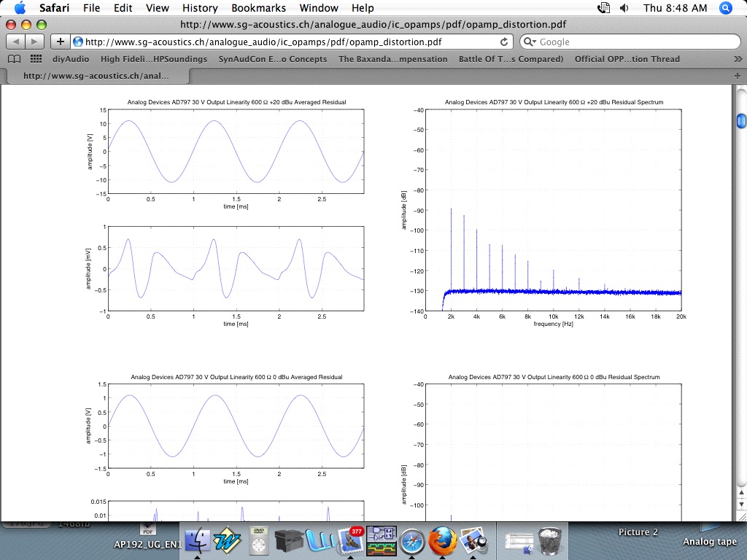Click the AD797 0 dBu Averaged Residual title
747x560 pixels.
pos(237,377)
